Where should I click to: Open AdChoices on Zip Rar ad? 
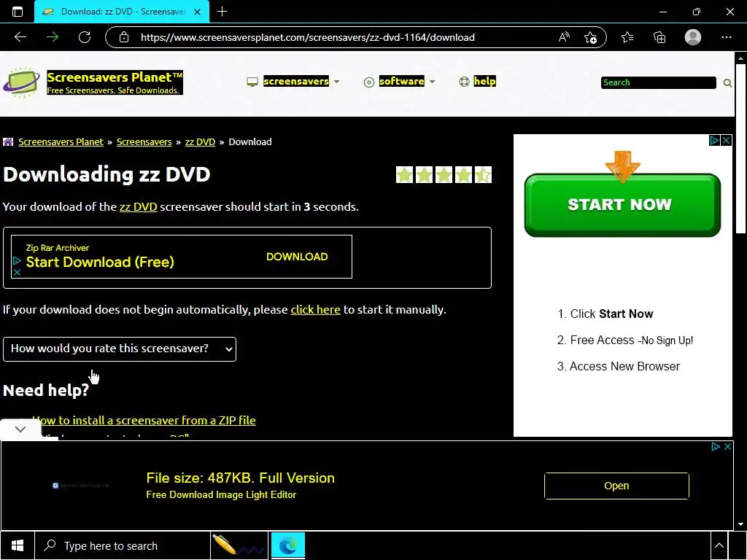pyautogui.click(x=17, y=260)
